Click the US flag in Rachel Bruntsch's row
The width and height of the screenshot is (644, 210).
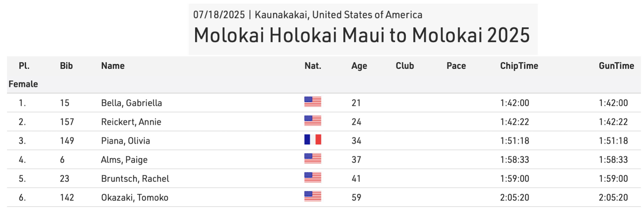pos(312,178)
